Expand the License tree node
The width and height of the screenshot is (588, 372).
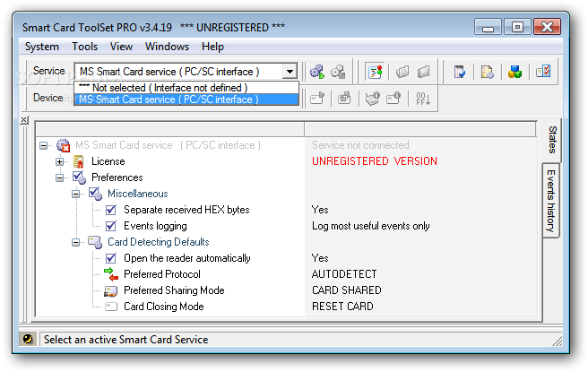pyautogui.click(x=60, y=161)
